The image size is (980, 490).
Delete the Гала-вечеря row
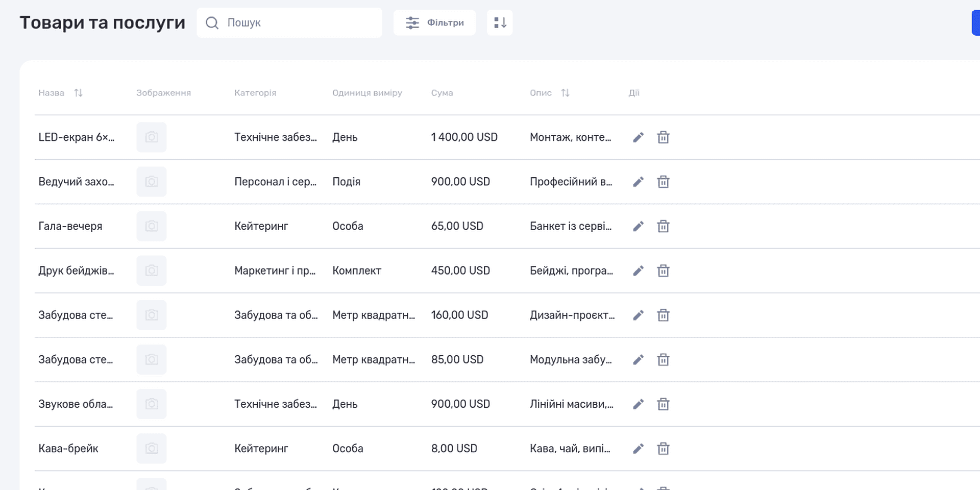663,226
